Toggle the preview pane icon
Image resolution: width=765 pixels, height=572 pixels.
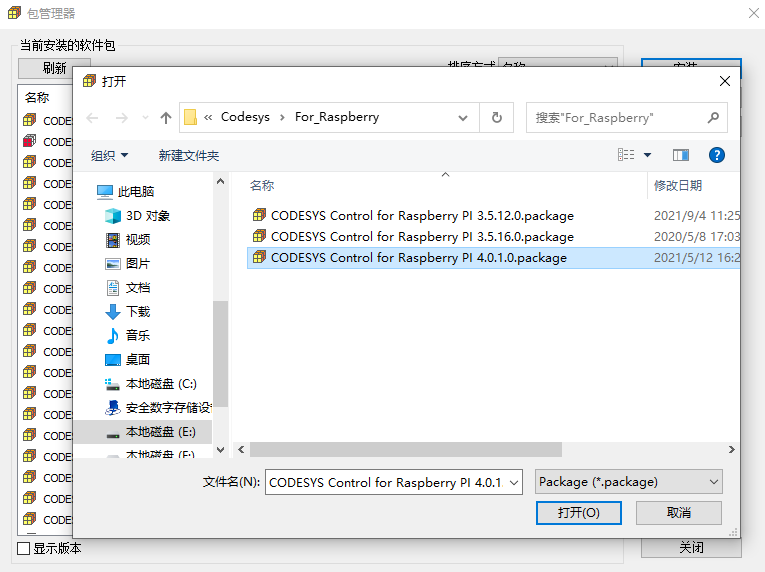[681, 155]
